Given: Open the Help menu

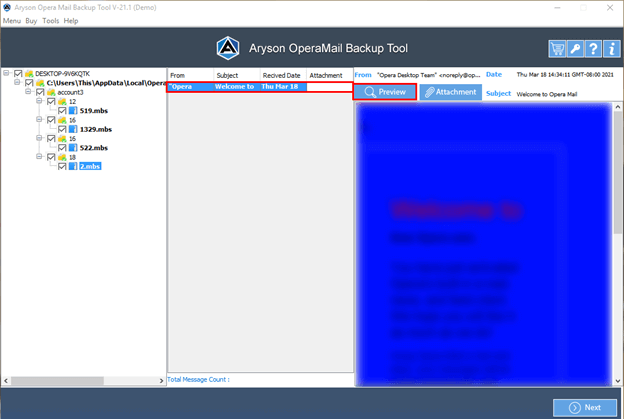Looking at the screenshot, I should click(x=71, y=21).
